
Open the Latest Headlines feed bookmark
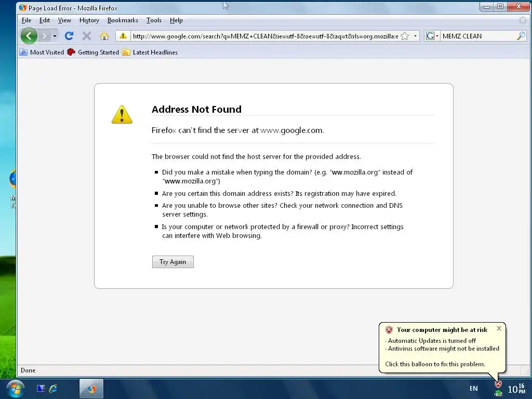pyautogui.click(x=150, y=52)
